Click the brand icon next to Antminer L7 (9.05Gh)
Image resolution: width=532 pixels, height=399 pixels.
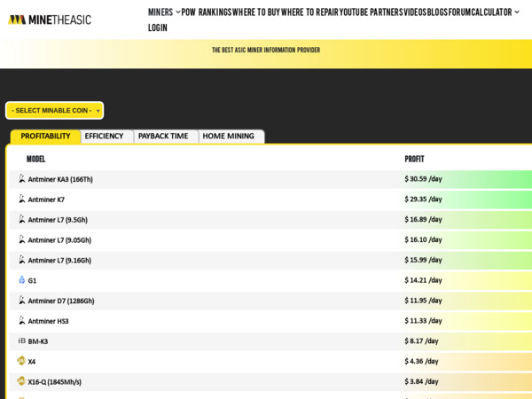pos(22,239)
